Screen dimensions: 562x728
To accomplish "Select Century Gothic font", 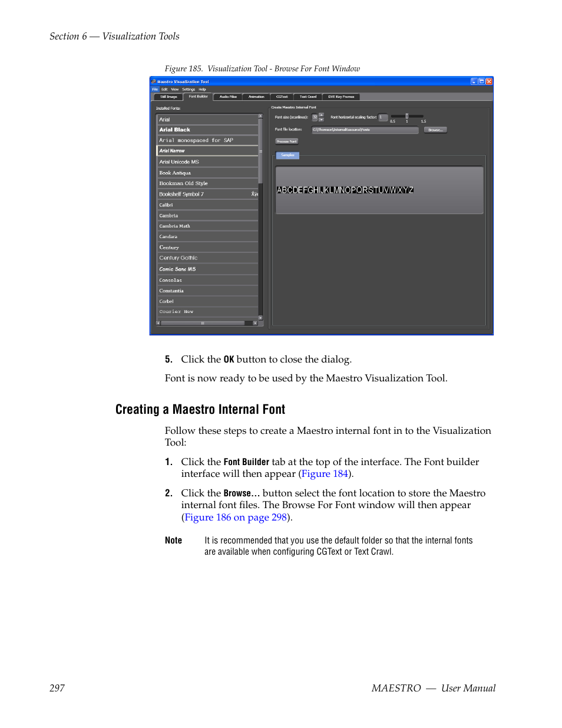I will (207, 258).
